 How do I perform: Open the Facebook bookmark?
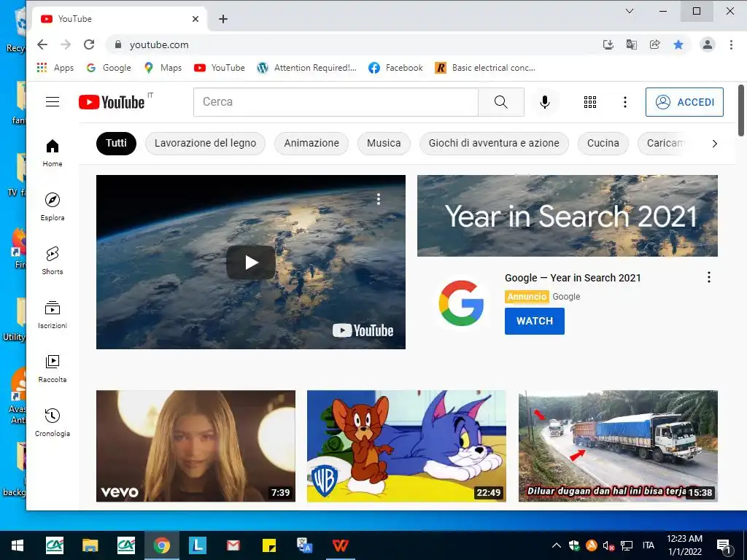pyautogui.click(x=395, y=68)
